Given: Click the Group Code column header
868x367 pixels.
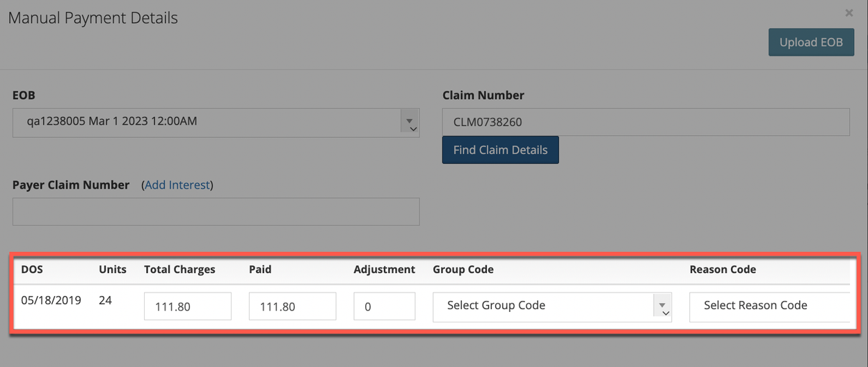Looking at the screenshot, I should pyautogui.click(x=463, y=270).
